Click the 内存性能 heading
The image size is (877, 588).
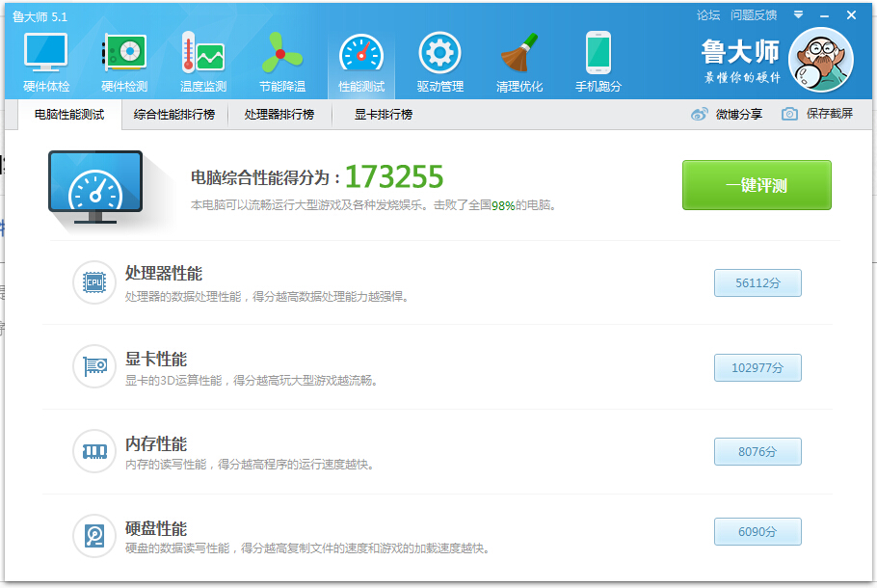click(x=156, y=443)
